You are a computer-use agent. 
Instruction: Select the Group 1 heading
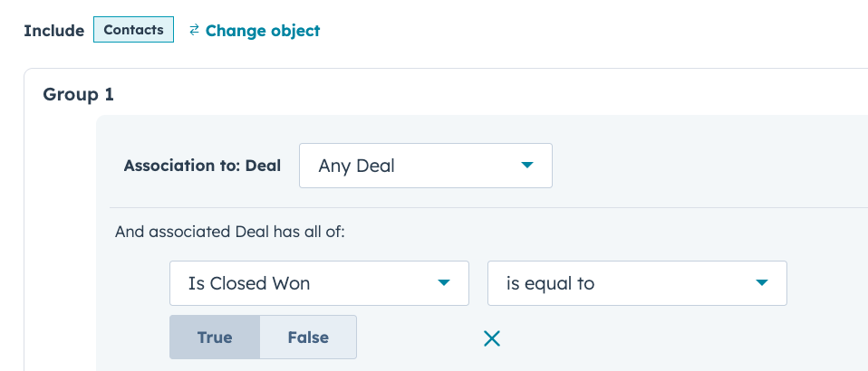[x=78, y=94]
